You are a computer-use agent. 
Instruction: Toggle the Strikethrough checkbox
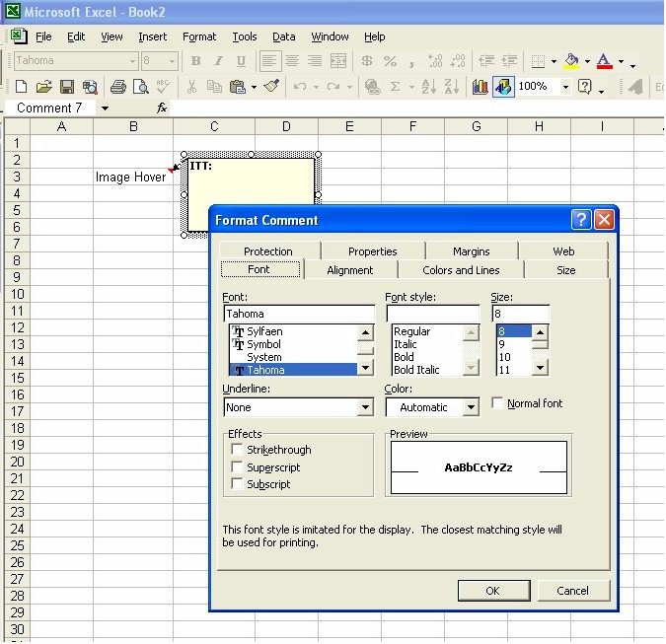coord(237,449)
